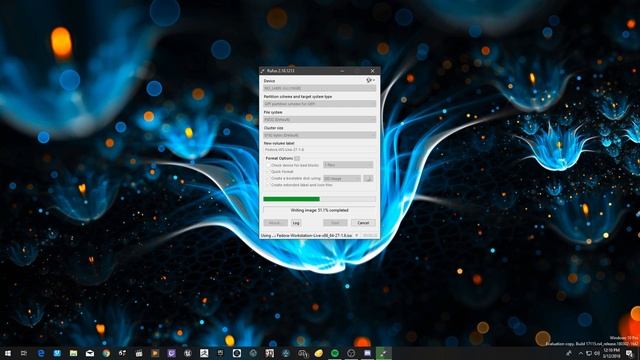Open the bad blocks pass count dropdown
The image size is (640, 360).
point(348,165)
